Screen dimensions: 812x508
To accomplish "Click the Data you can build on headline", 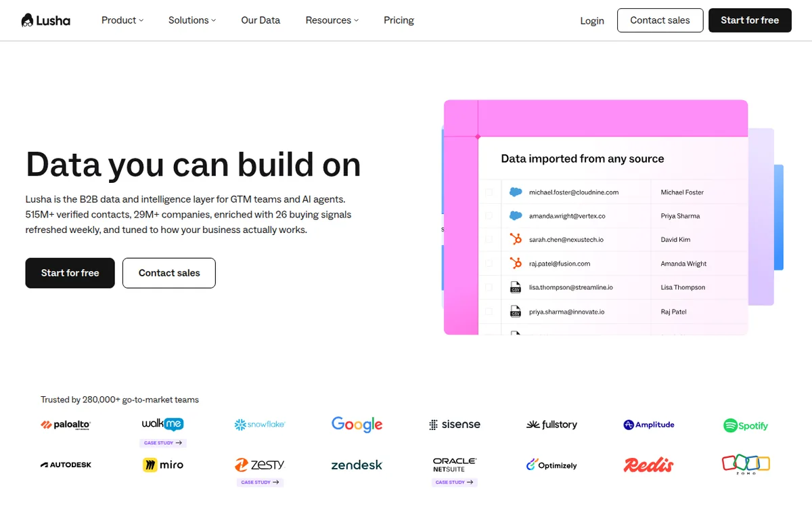I will click(x=194, y=164).
